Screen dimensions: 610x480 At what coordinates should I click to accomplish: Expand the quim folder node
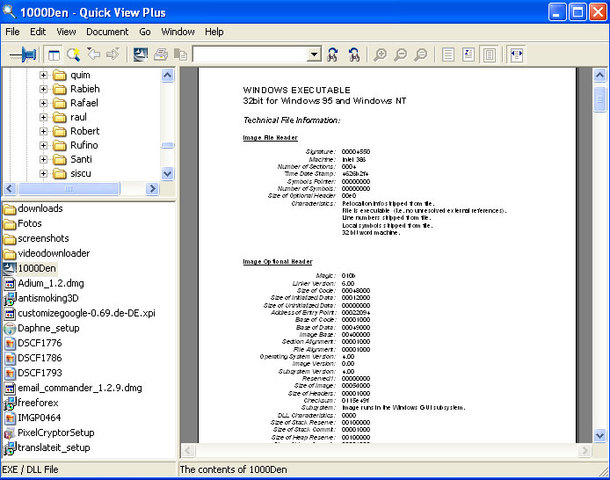[x=43, y=75]
